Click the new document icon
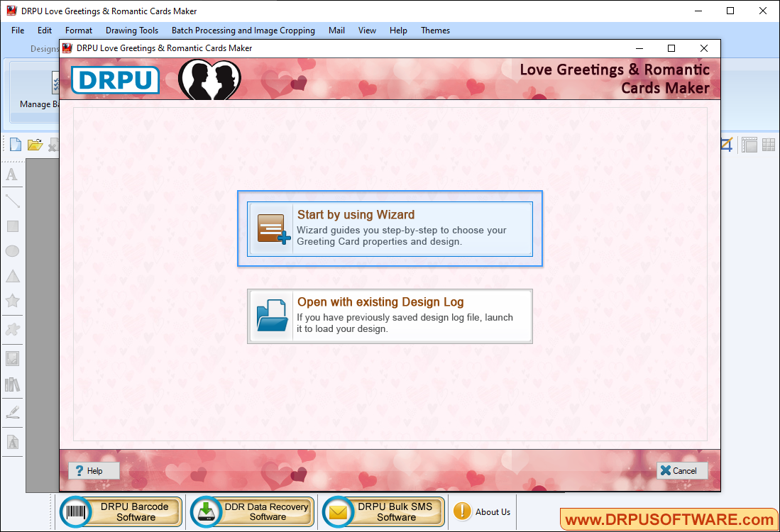The image size is (780, 532). 15,145
